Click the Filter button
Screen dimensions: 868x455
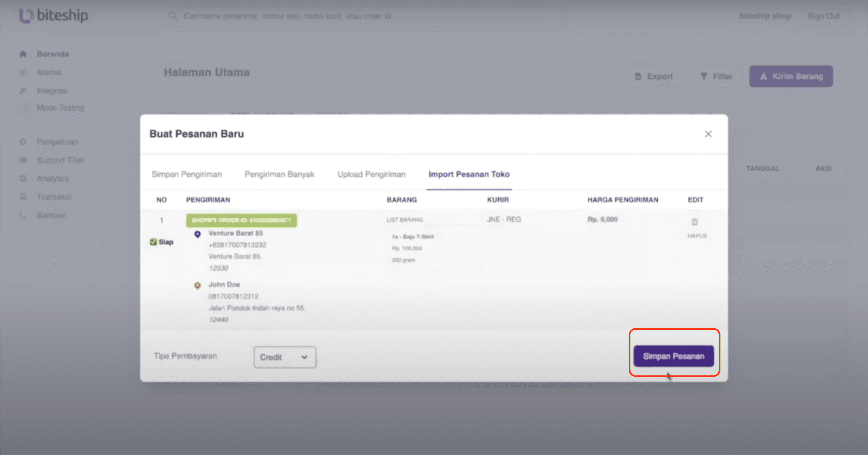pos(716,77)
